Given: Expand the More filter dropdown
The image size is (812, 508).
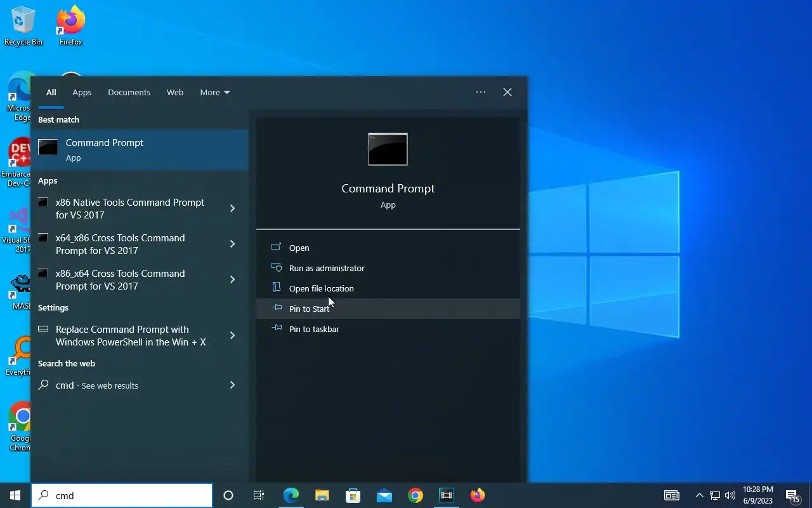Looking at the screenshot, I should [214, 92].
